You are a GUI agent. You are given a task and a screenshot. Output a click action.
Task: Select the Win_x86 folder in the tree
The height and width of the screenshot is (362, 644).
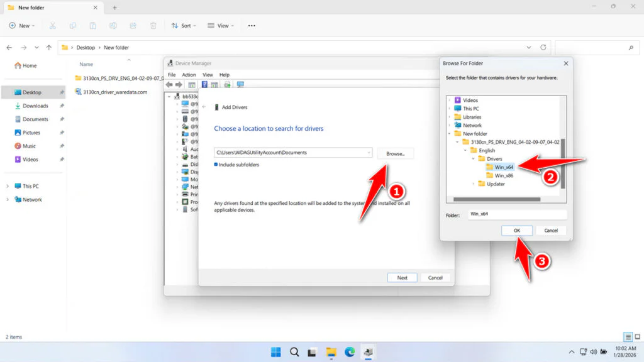[x=503, y=175]
